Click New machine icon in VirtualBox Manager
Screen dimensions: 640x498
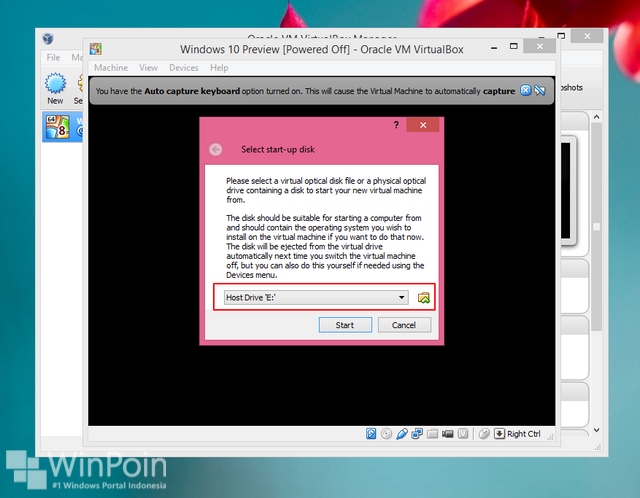[x=55, y=88]
